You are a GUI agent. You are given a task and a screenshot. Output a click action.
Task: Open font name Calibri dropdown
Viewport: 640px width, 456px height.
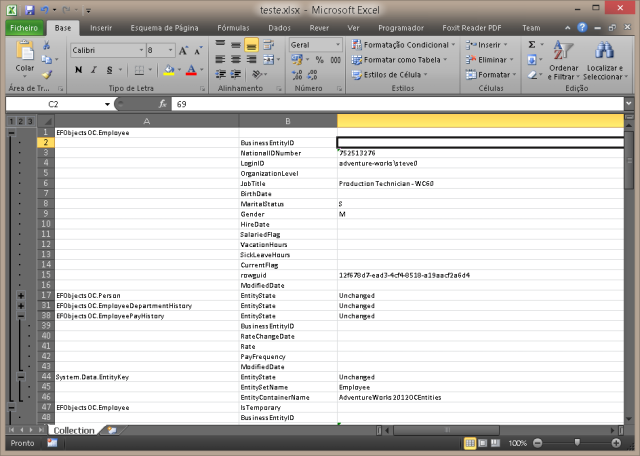(x=141, y=50)
